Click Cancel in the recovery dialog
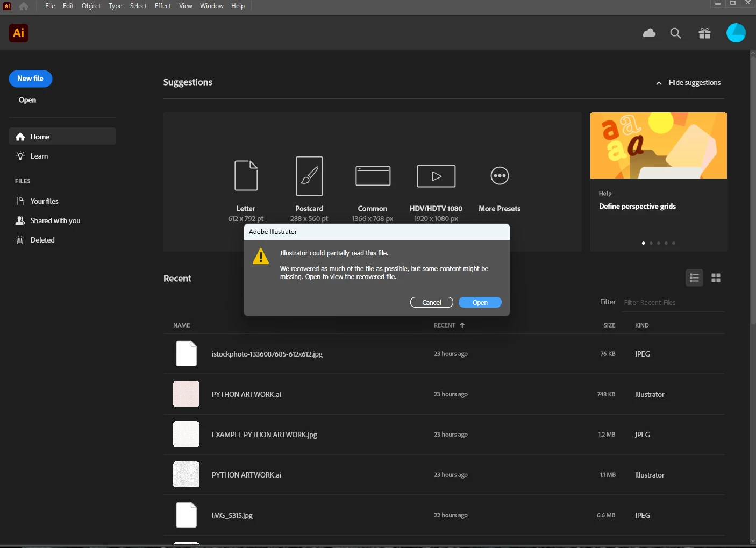The image size is (756, 548). pos(432,303)
